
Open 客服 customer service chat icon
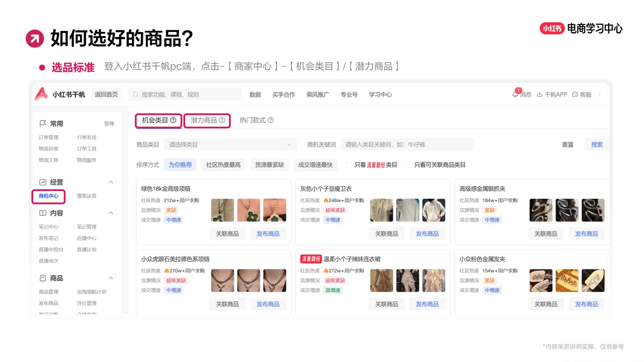[x=575, y=95]
